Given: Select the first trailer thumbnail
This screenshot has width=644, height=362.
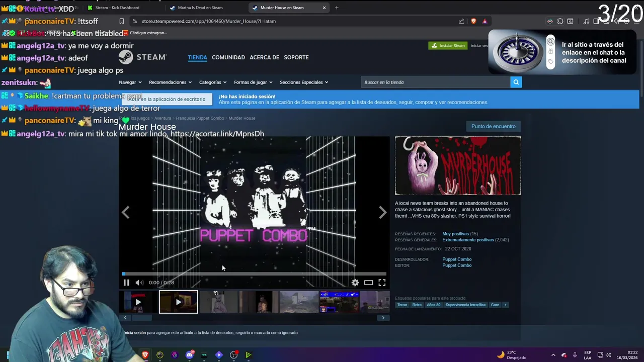Looking at the screenshot, I should point(138,302).
